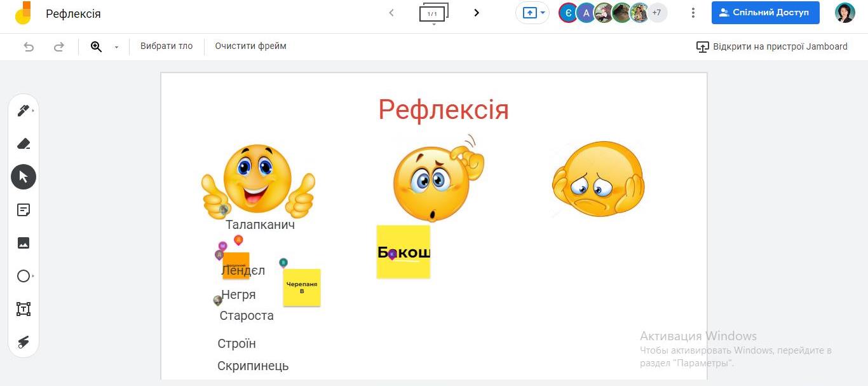Image resolution: width=868 pixels, height=386 pixels.
Task: Click the Спільний Доступ share button
Action: click(x=765, y=13)
